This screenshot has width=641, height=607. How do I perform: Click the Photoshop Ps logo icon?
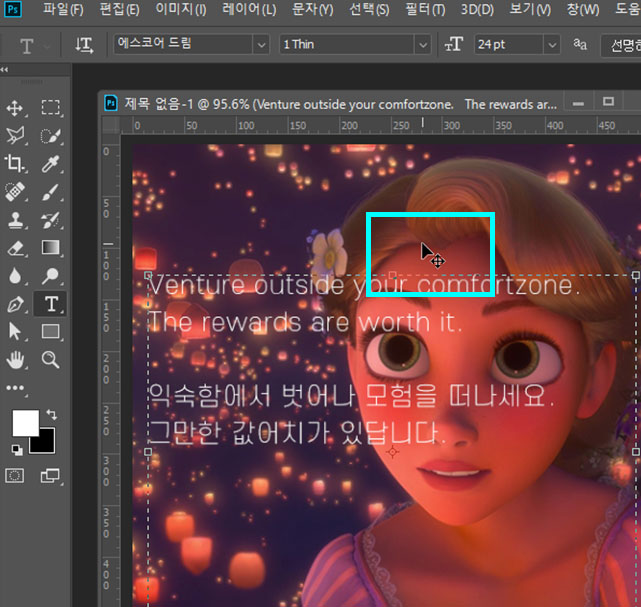click(x=13, y=9)
